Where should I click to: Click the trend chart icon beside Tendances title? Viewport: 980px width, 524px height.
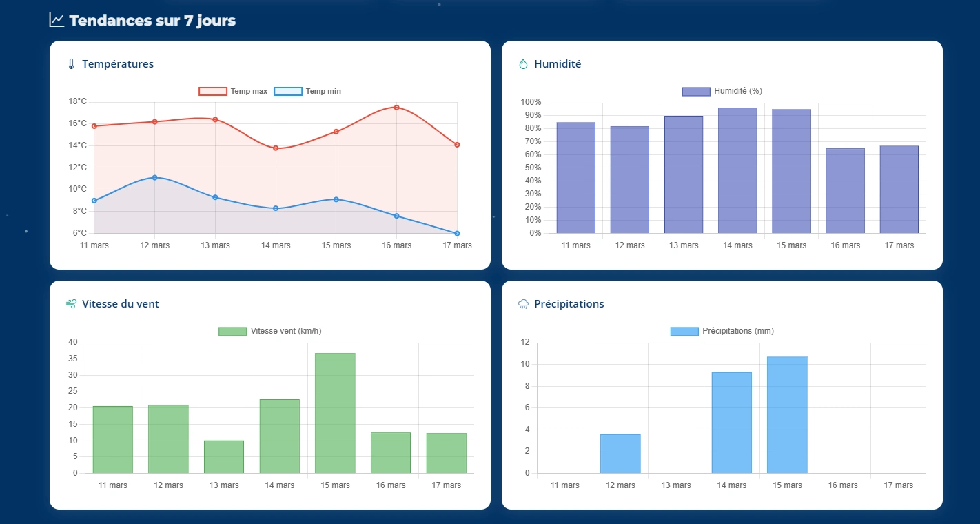click(57, 20)
